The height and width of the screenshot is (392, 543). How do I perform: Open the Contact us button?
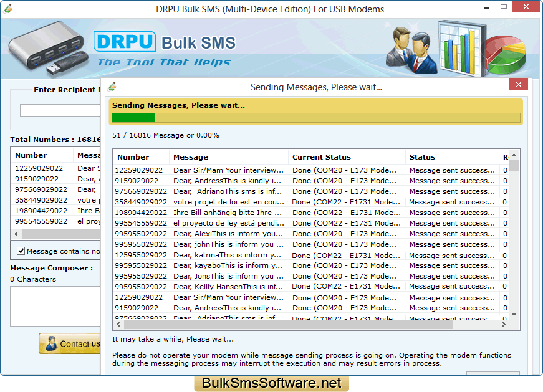pos(70,343)
